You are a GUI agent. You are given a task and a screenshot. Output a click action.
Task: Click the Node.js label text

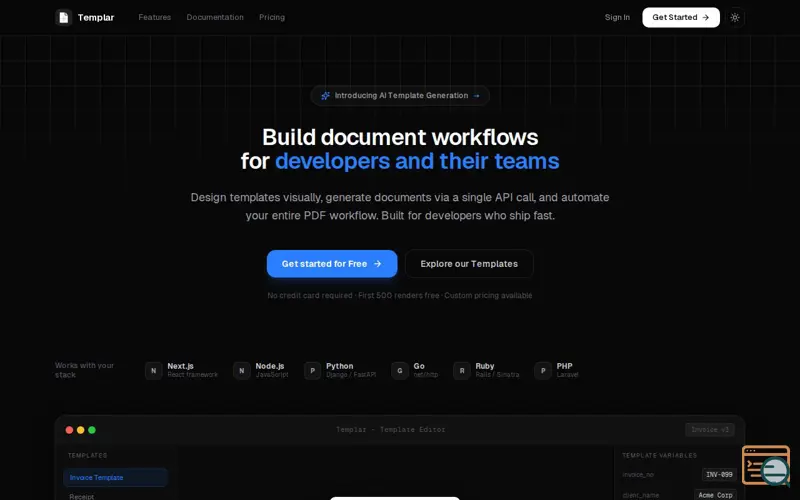tap(270, 366)
